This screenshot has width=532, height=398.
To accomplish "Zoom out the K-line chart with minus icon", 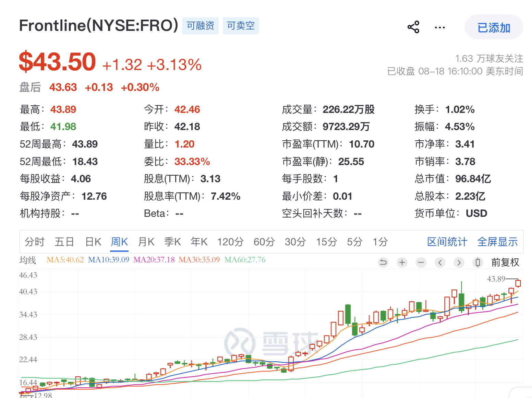I will coord(421,263).
